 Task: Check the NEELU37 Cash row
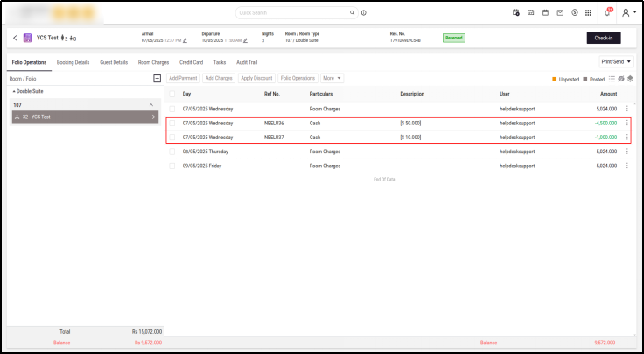pos(172,138)
